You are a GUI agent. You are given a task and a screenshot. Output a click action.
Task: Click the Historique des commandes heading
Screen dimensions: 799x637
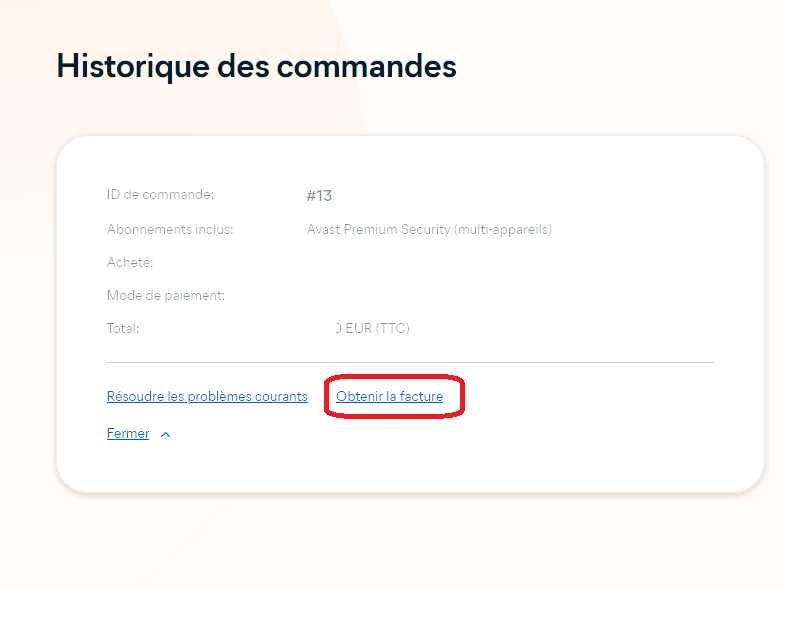[x=256, y=65]
